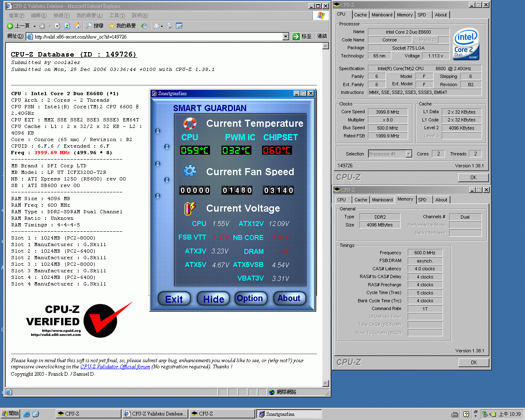Refresh the page with the green arrows icon
Screen dimensions: 525x420
pos(67,26)
